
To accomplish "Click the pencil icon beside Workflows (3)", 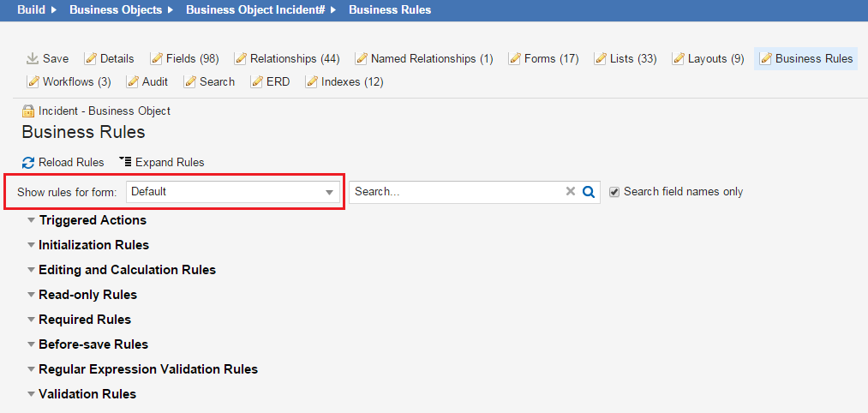I will 33,82.
